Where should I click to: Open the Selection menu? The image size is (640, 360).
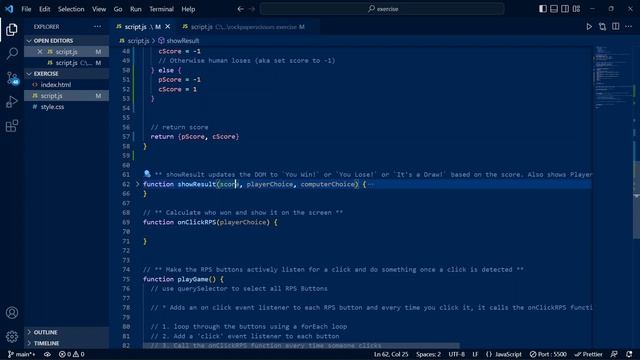pyautogui.click(x=71, y=9)
